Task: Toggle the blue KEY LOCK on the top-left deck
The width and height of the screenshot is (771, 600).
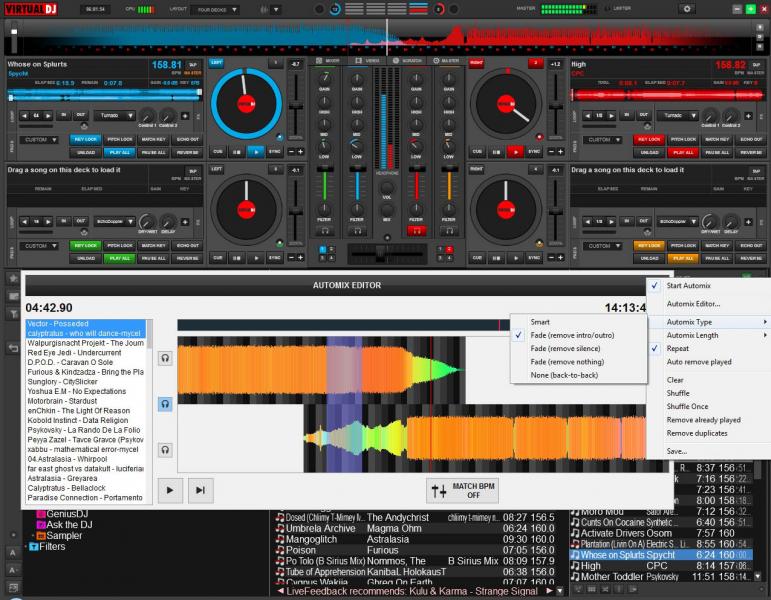Action: click(x=86, y=140)
